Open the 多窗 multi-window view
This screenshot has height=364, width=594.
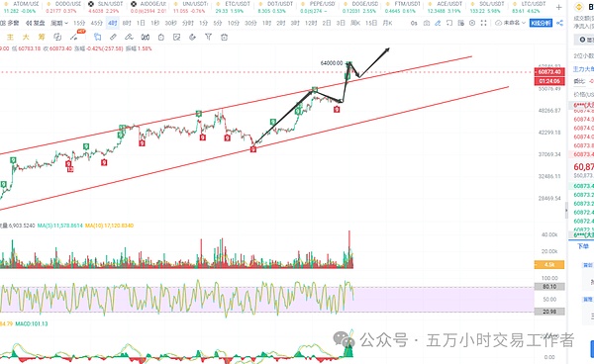(x=10, y=23)
